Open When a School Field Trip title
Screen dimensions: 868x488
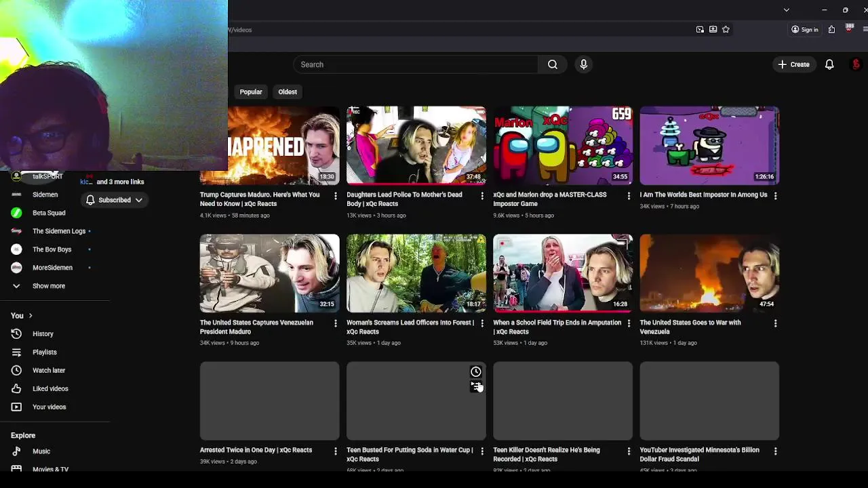tap(557, 327)
